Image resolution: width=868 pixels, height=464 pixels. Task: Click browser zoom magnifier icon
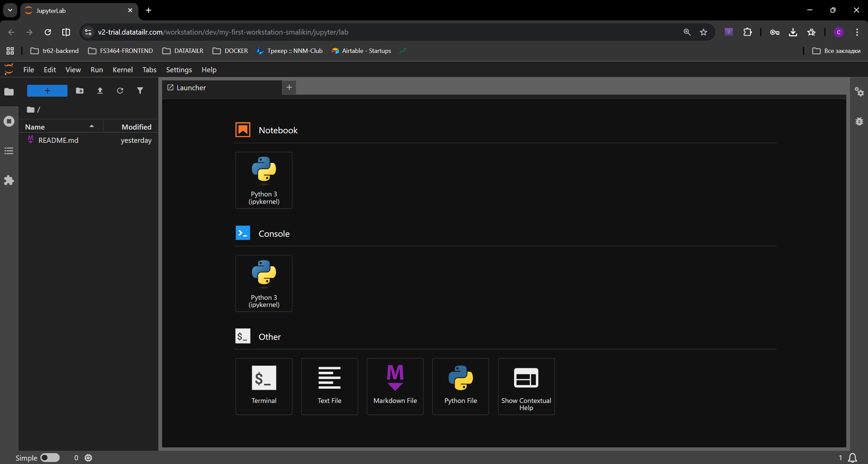click(x=687, y=32)
